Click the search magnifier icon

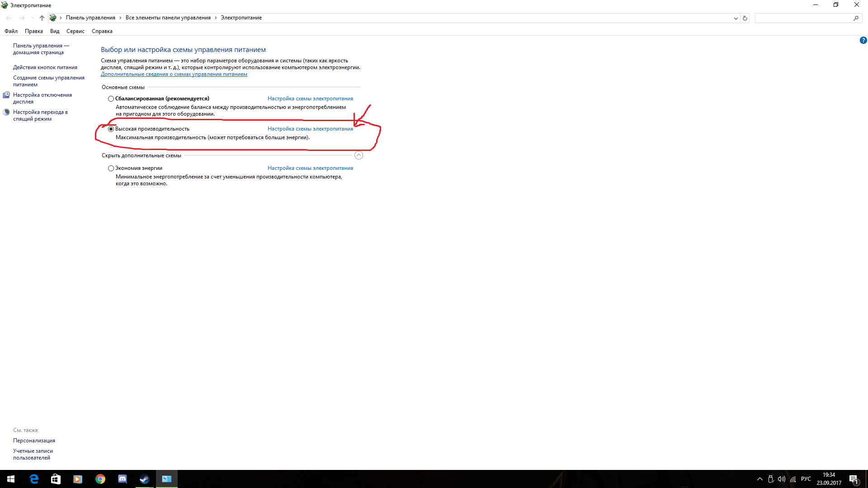point(856,18)
